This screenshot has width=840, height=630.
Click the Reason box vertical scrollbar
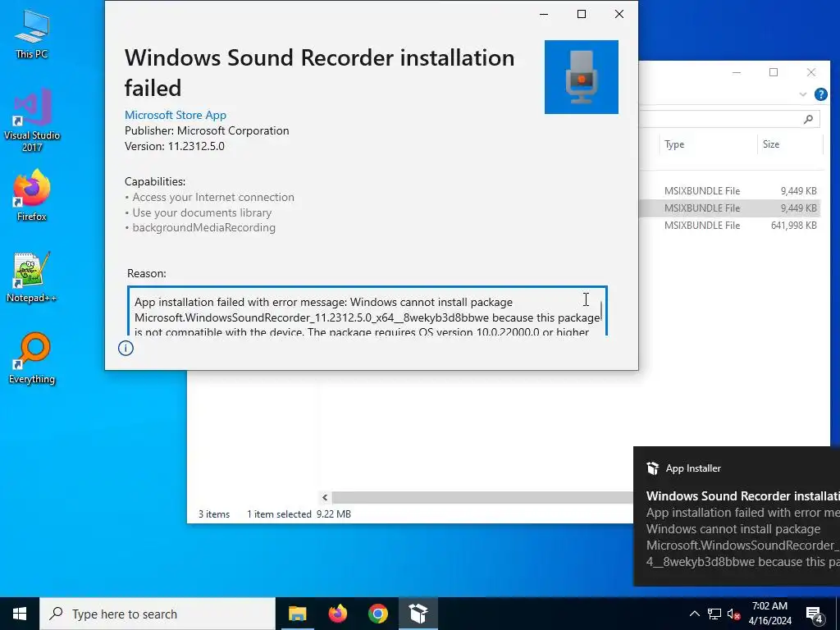601,312
